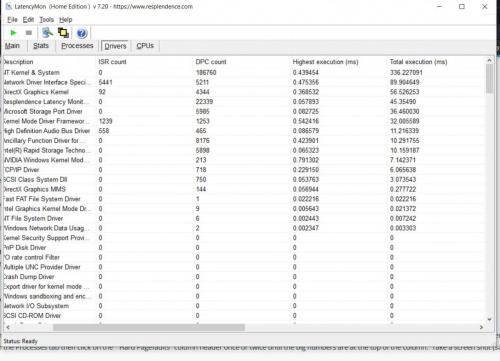
Task: Click ISR count value 5441
Action: (105, 82)
